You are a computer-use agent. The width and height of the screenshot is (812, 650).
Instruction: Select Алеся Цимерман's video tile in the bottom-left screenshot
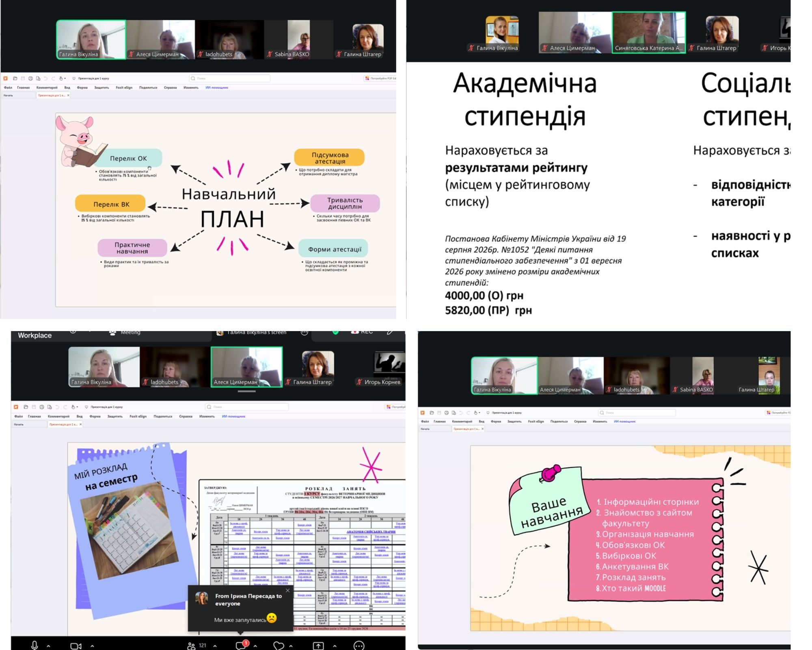[x=246, y=367]
